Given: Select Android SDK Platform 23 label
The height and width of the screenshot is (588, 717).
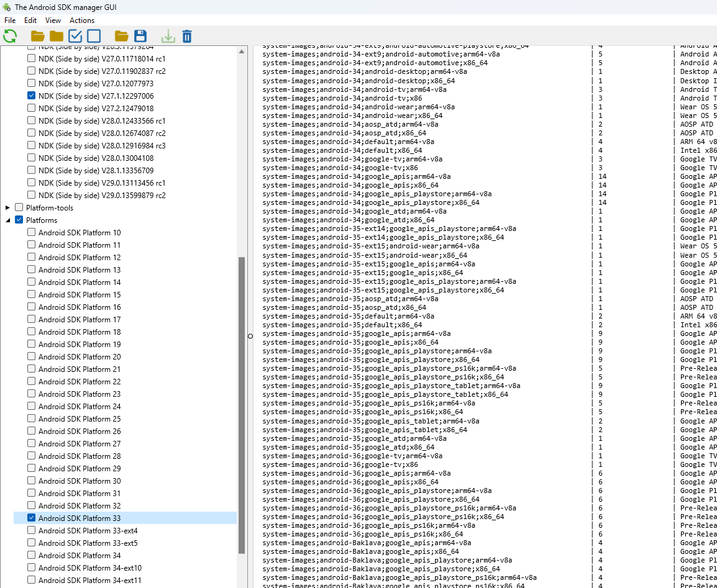Looking at the screenshot, I should [x=80, y=394].
